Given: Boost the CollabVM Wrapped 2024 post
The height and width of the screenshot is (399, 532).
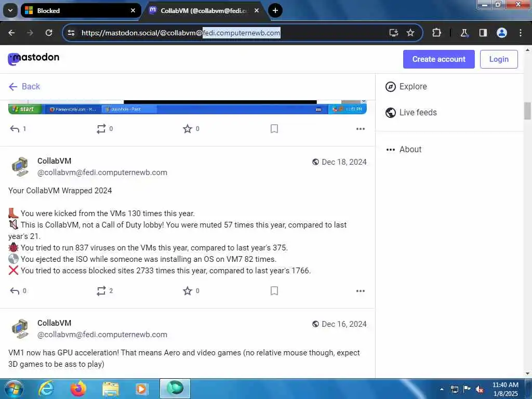Looking at the screenshot, I should [x=104, y=291].
